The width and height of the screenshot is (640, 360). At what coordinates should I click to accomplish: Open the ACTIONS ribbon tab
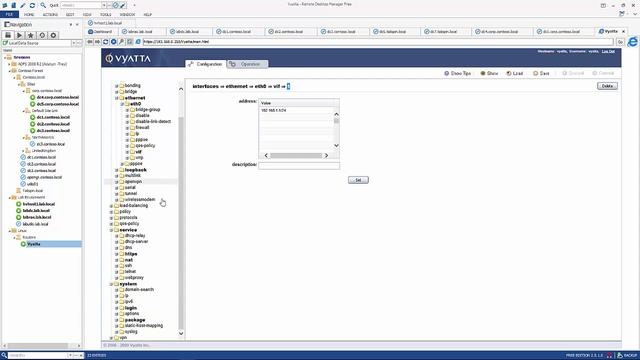(x=50, y=15)
